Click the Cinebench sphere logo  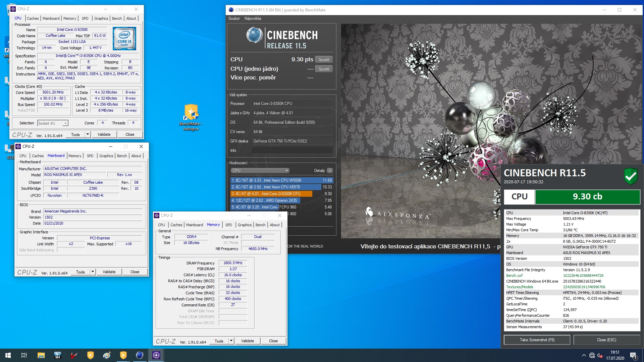point(254,35)
